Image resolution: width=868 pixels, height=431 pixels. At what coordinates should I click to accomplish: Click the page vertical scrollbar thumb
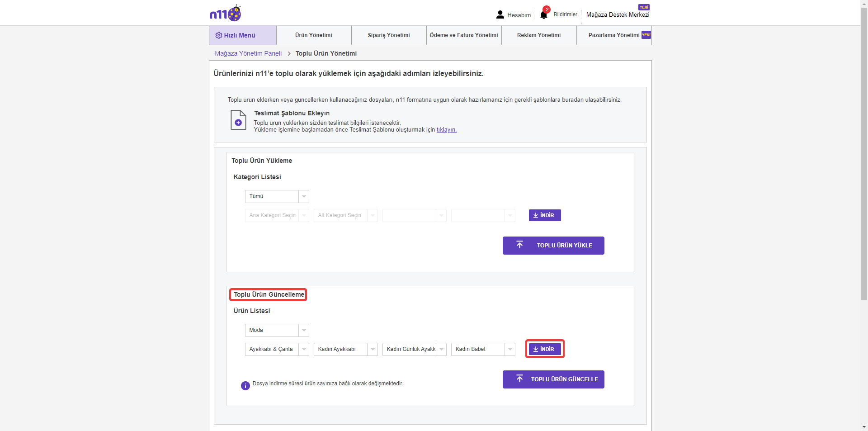864,154
